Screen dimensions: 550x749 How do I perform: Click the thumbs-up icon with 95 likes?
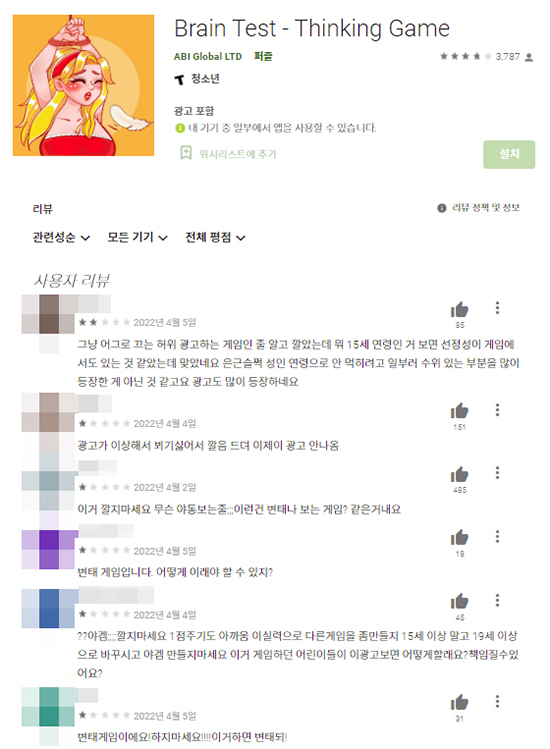click(x=459, y=310)
